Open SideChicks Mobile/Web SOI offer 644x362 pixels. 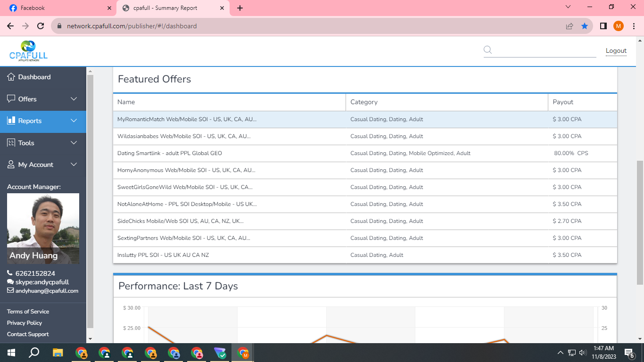tap(181, 221)
